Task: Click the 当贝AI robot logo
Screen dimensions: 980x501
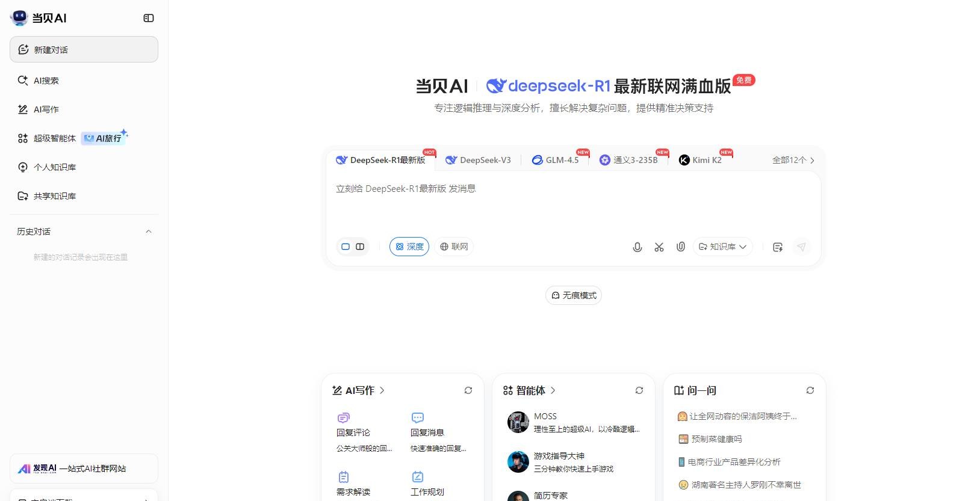Action: [19, 17]
